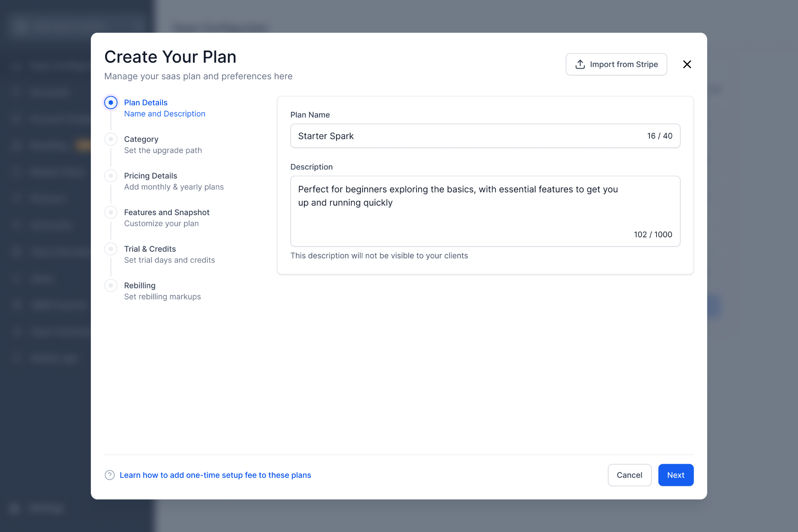Click the Cancel button
The image size is (798, 532).
[x=629, y=475]
